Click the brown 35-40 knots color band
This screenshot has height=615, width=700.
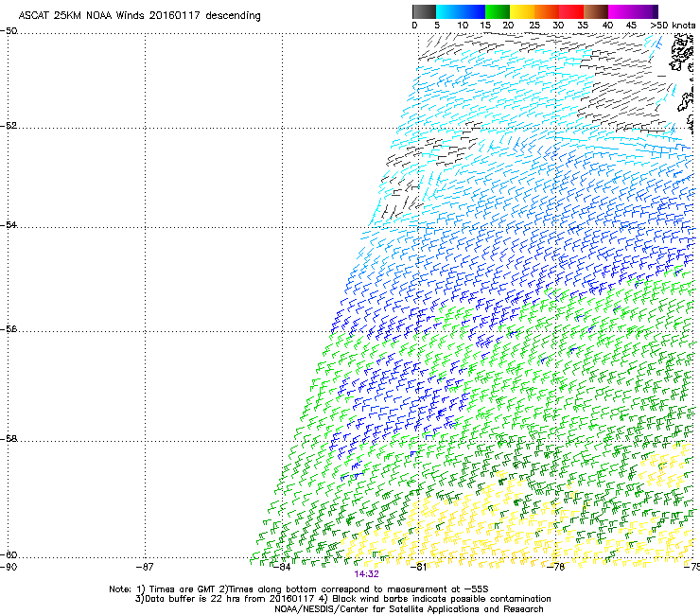click(x=596, y=11)
